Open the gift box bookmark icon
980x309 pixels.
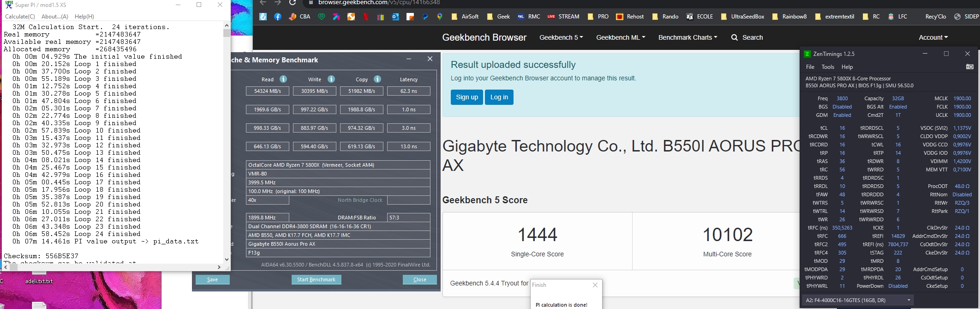381,17
